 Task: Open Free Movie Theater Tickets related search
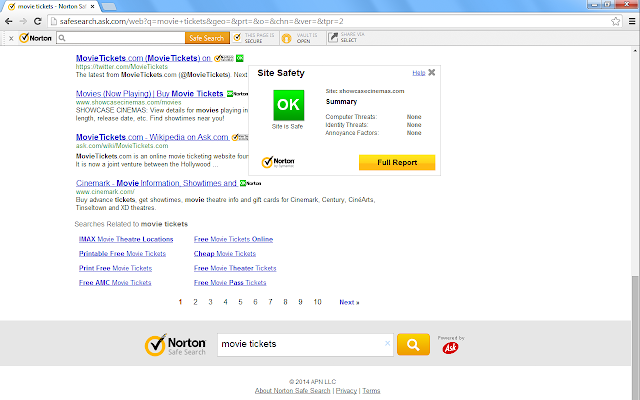tap(235, 268)
